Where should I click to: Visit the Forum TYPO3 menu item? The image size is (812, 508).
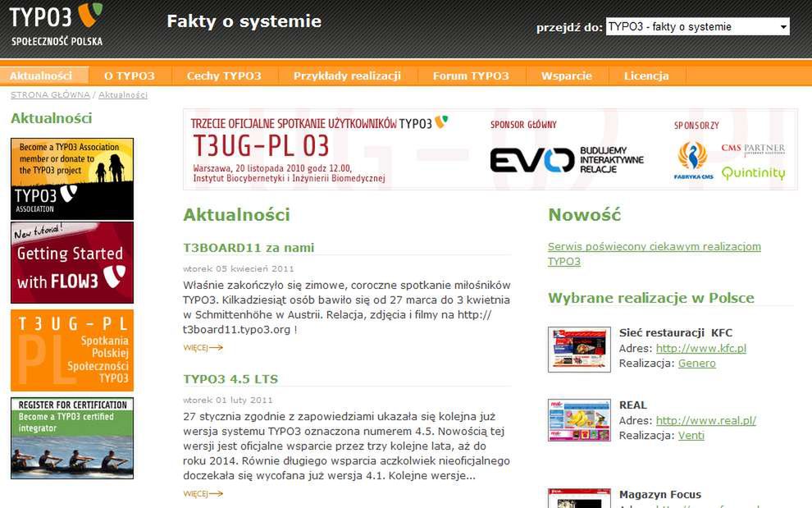click(x=471, y=76)
